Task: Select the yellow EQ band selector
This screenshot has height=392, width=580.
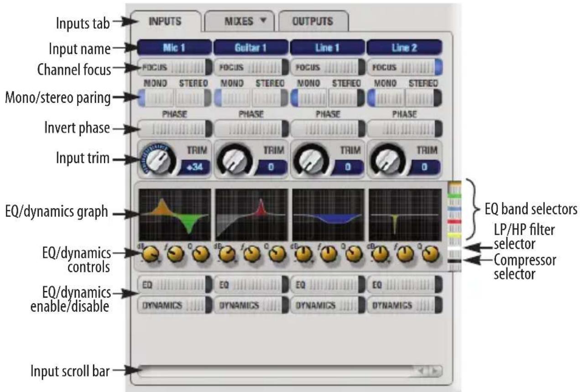Action: tap(455, 235)
